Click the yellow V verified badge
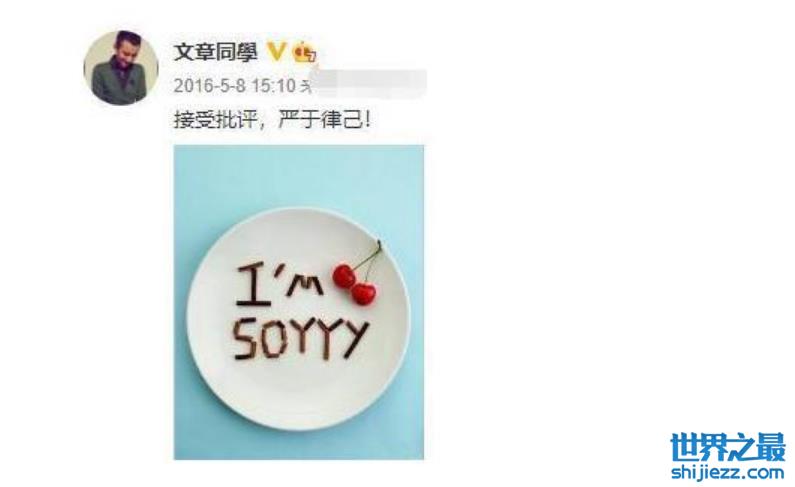Screen dimensions: 795x487 pos(276,52)
